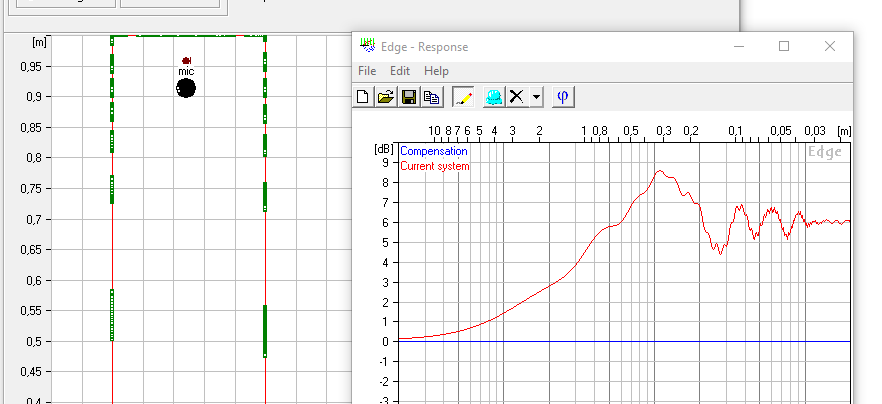Maximize the Edge - Response window

click(x=784, y=46)
